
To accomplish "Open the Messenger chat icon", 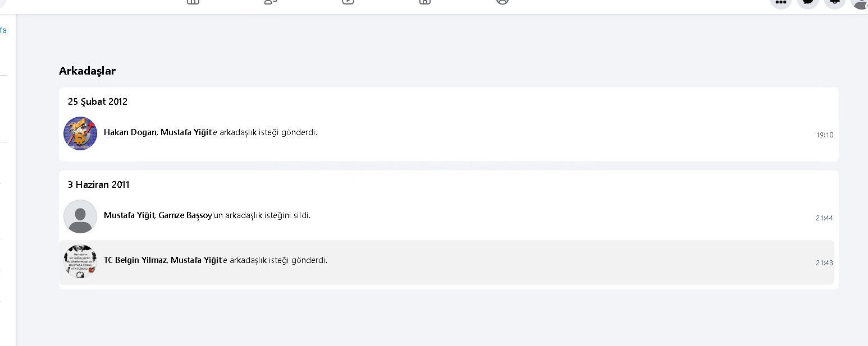I will coord(807,2).
